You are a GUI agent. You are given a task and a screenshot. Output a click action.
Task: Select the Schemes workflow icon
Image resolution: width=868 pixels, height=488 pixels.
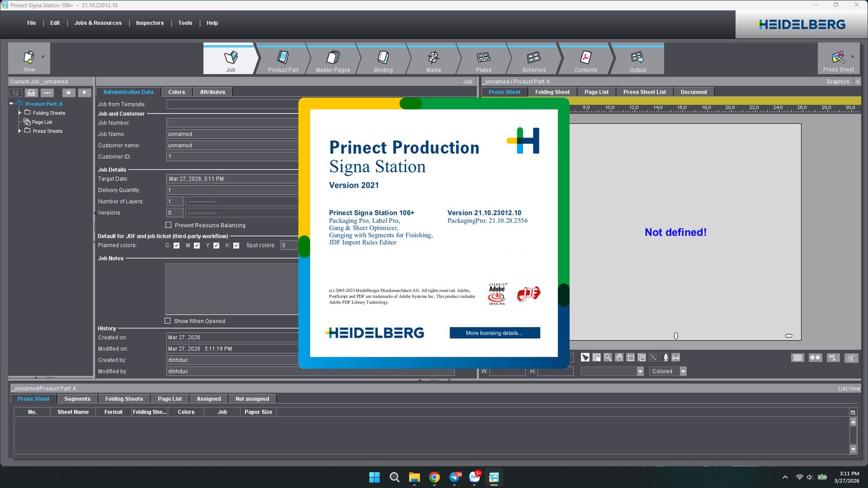[x=534, y=57]
